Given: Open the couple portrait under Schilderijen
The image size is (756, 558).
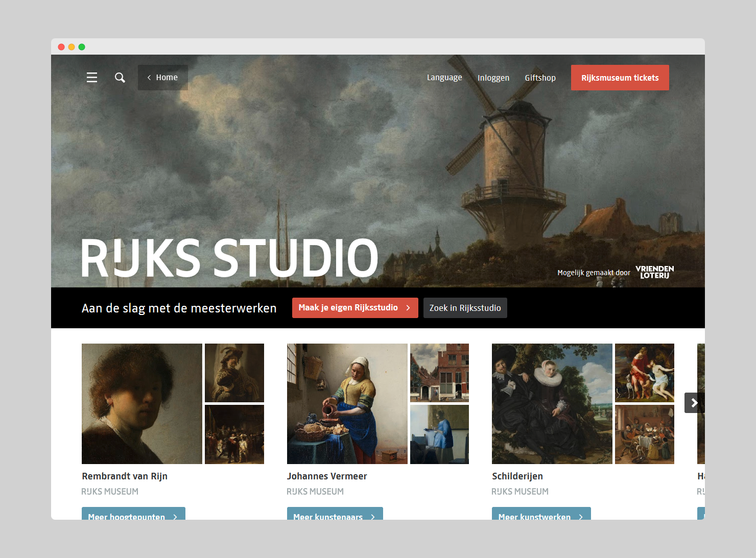Looking at the screenshot, I should tap(552, 403).
